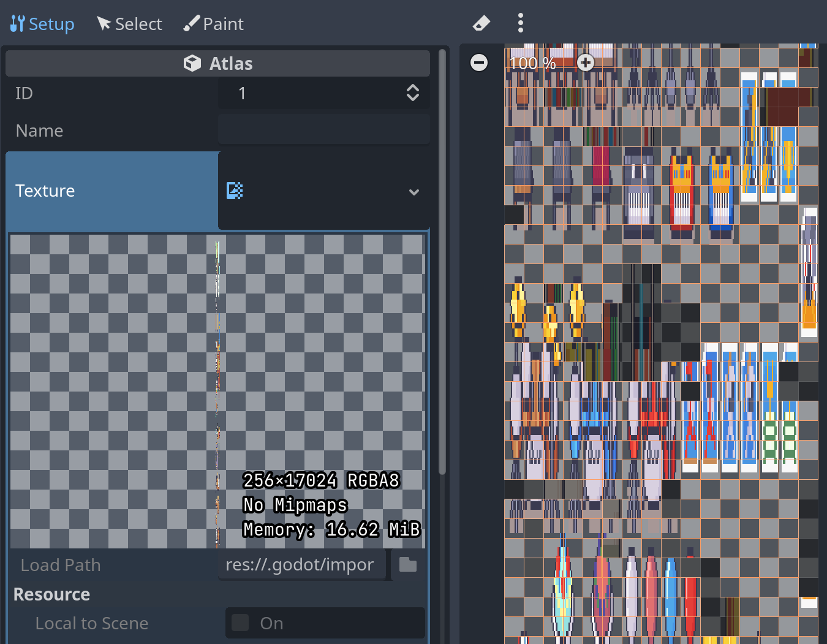Zoom in using the plus icon
Viewport: 827px width, 644px height.
[585, 62]
